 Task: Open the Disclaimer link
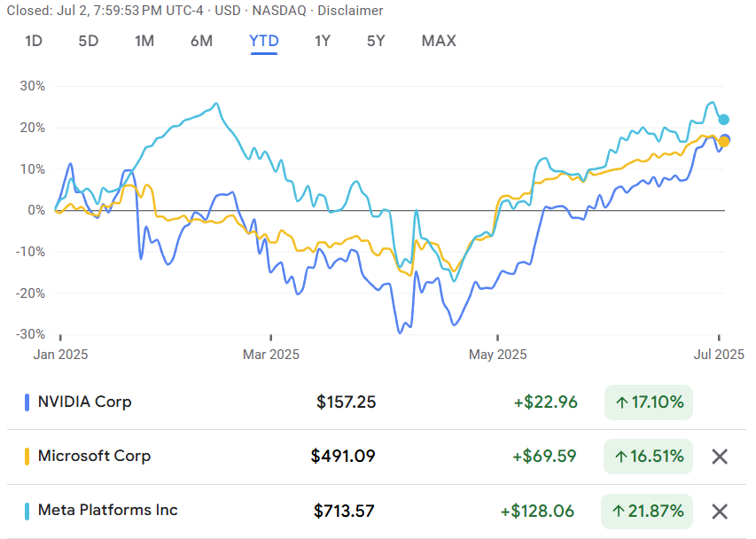[x=350, y=11]
